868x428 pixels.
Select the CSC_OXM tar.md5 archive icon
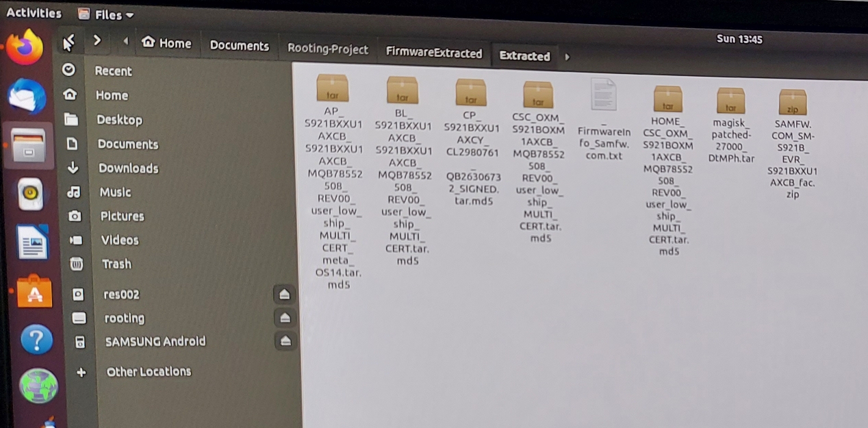tap(538, 95)
